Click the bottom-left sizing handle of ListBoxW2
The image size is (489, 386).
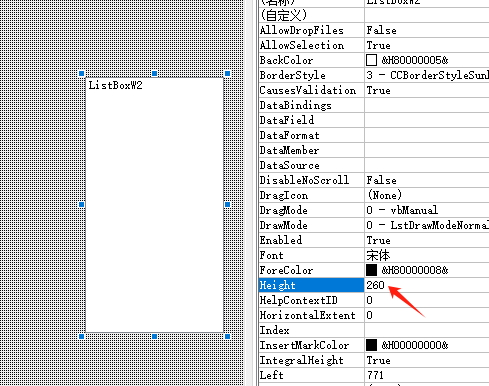81,336
